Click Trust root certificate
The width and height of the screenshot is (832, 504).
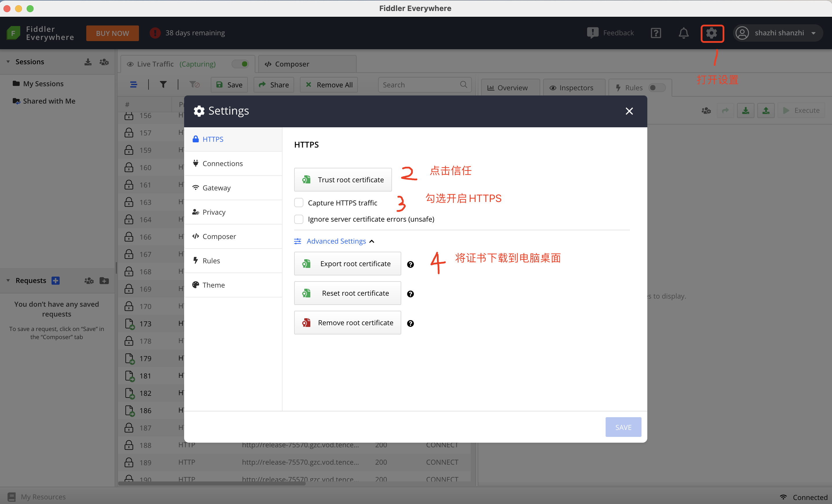pos(343,180)
